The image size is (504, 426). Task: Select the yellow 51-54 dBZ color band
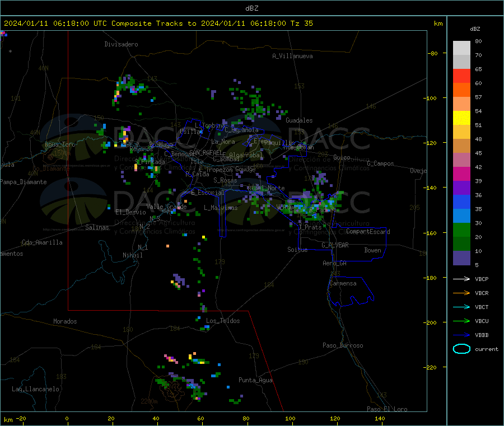point(461,118)
